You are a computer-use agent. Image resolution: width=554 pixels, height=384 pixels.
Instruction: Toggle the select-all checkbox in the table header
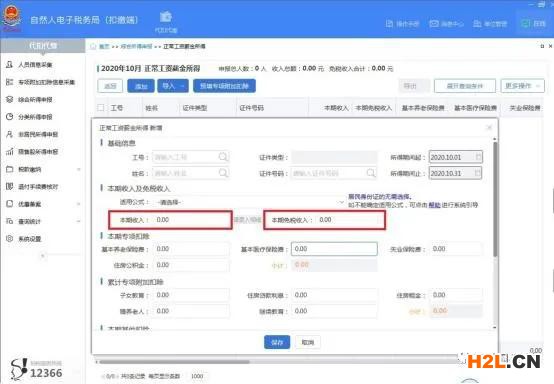click(x=101, y=107)
